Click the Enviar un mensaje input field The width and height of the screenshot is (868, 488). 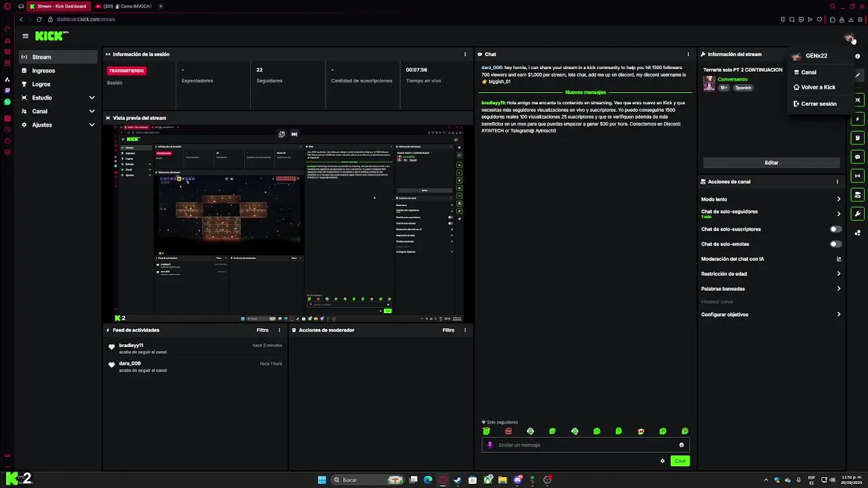point(587,445)
